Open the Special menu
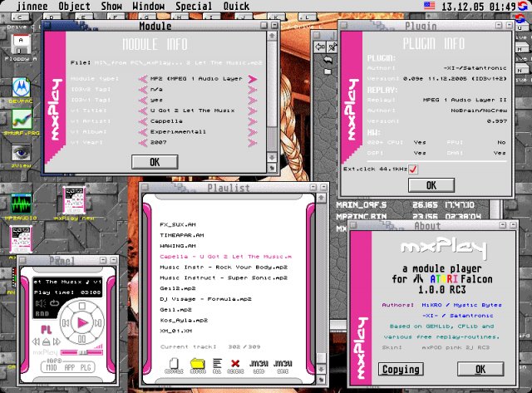 tap(194, 6)
